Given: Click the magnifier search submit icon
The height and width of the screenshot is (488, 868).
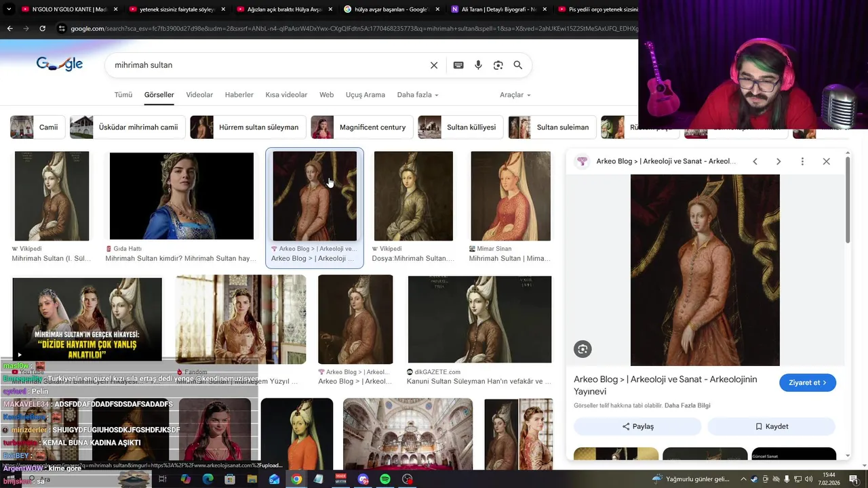Looking at the screenshot, I should coord(518,65).
